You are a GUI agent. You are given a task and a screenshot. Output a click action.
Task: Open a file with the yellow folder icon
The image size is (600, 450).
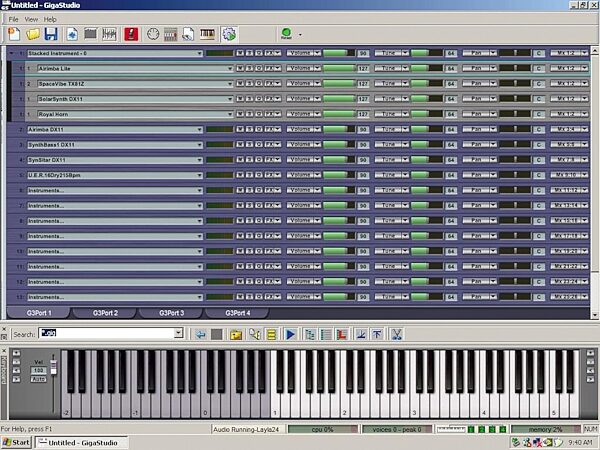(x=33, y=34)
